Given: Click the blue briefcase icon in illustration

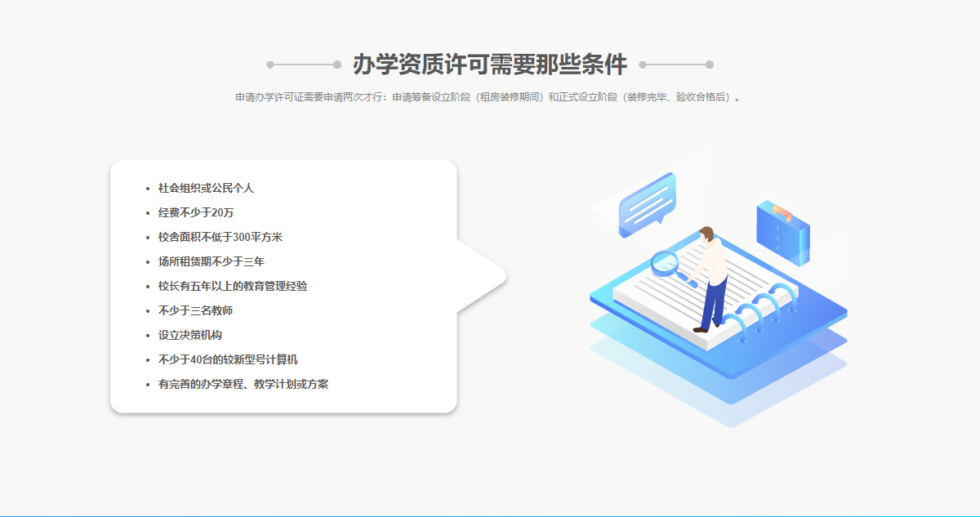Looking at the screenshot, I should click(783, 233).
